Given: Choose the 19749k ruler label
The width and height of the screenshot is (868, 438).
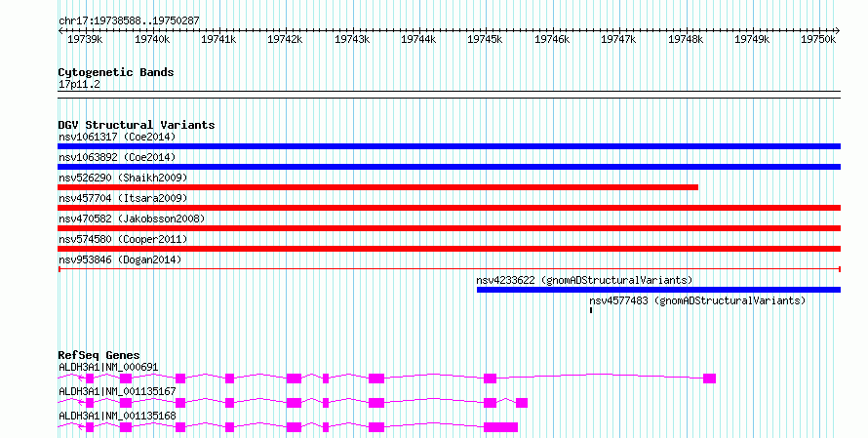Looking at the screenshot, I should [x=752, y=39].
